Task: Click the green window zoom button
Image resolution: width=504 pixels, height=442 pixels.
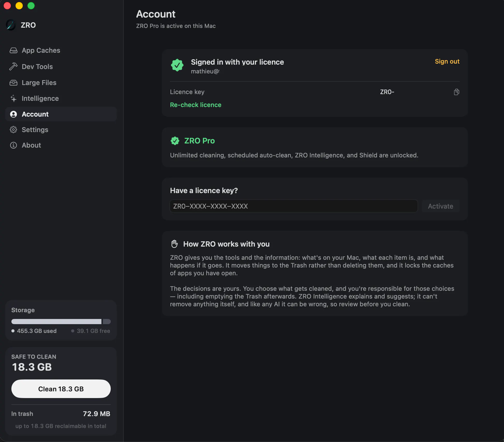Action: pyautogui.click(x=31, y=6)
